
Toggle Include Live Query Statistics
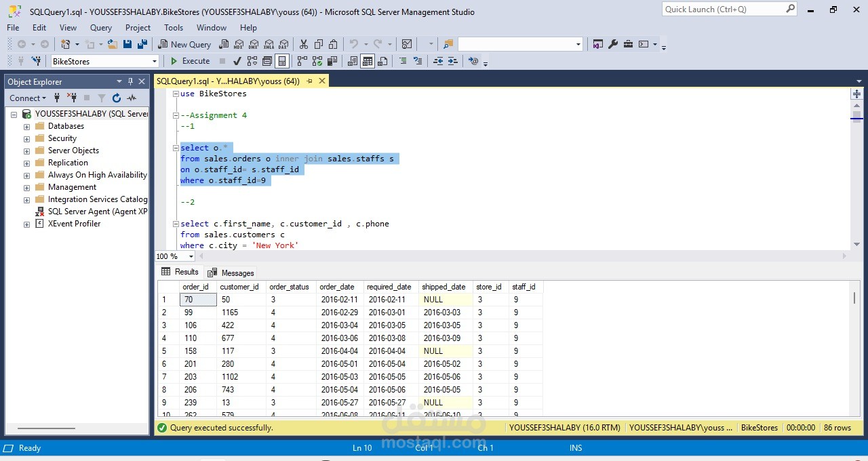tap(317, 61)
